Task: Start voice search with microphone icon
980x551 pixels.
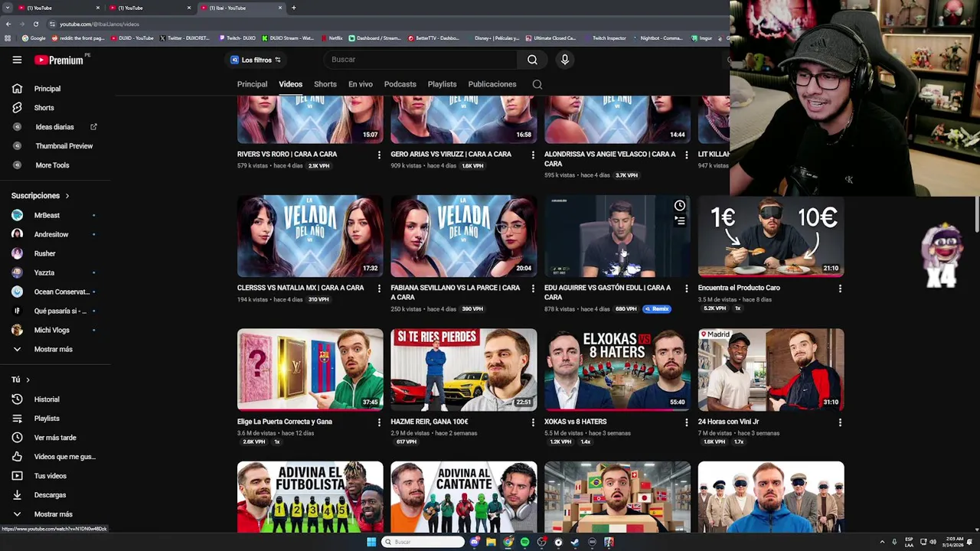Action: coord(565,60)
